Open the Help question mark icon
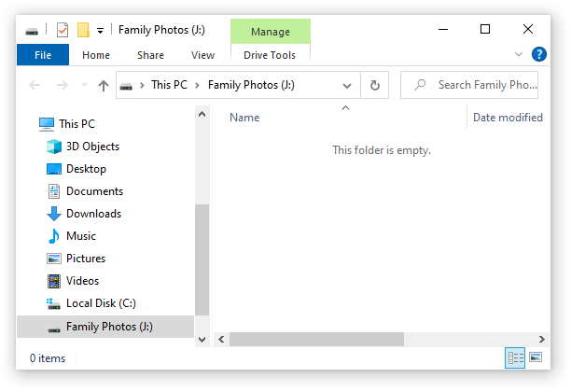 pos(539,55)
